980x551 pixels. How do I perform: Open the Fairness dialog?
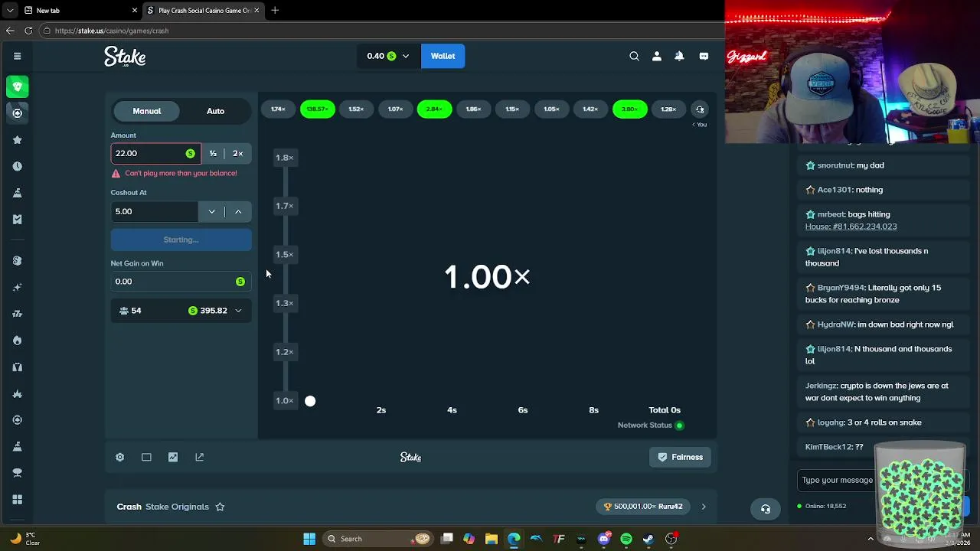coord(680,457)
